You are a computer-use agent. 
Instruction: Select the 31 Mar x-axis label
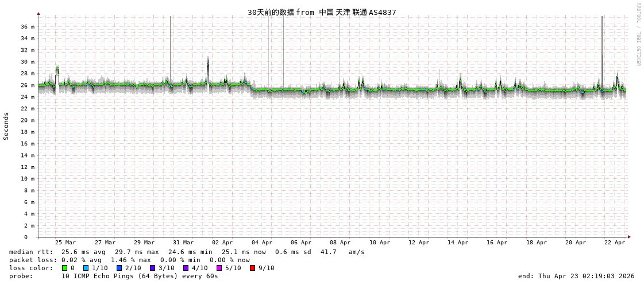[183, 243]
